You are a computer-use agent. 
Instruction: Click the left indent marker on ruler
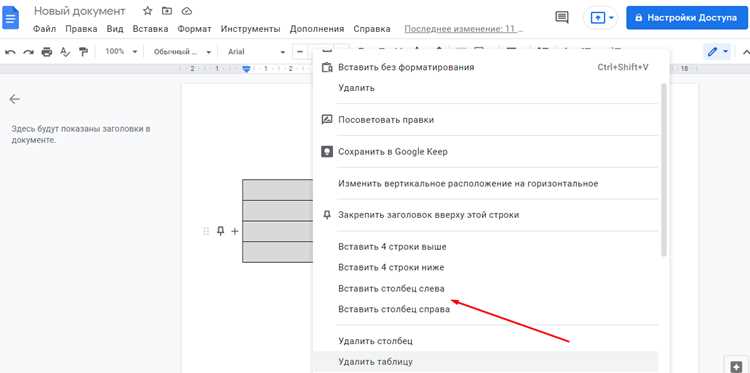click(x=246, y=69)
